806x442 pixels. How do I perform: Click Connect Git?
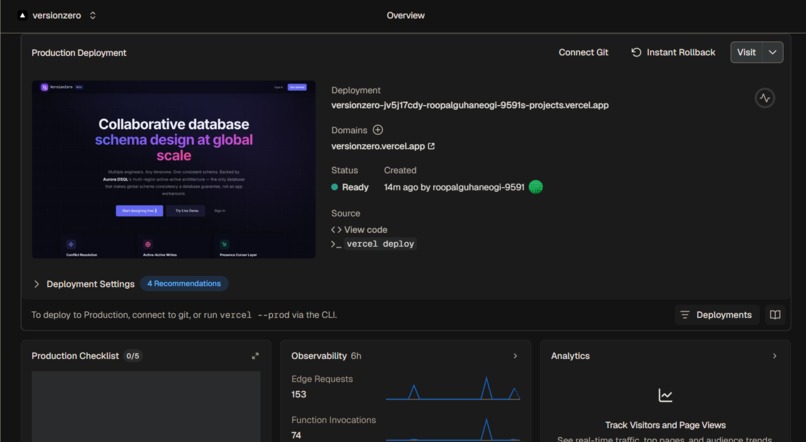click(x=583, y=52)
